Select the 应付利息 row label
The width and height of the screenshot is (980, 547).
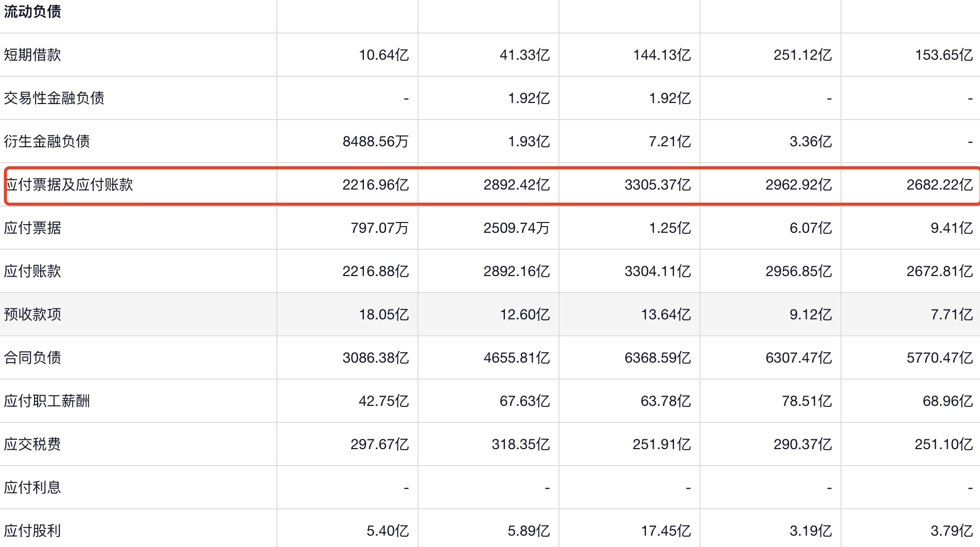click(32, 487)
